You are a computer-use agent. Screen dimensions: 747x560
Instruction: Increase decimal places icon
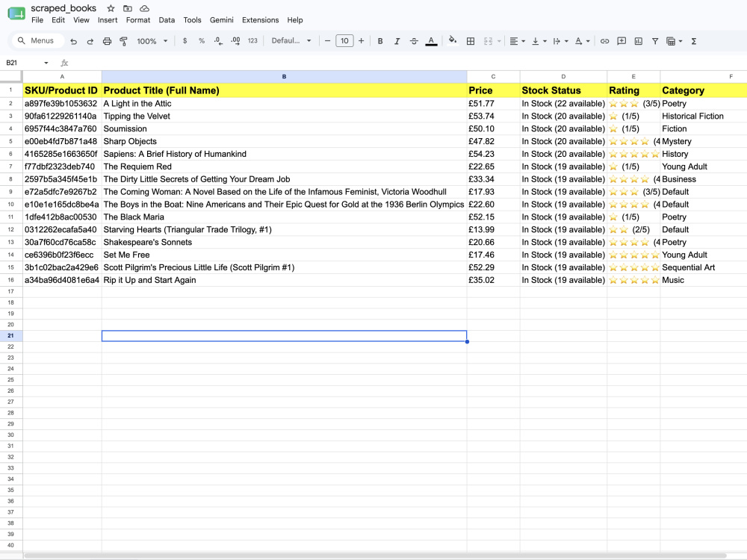(x=235, y=41)
